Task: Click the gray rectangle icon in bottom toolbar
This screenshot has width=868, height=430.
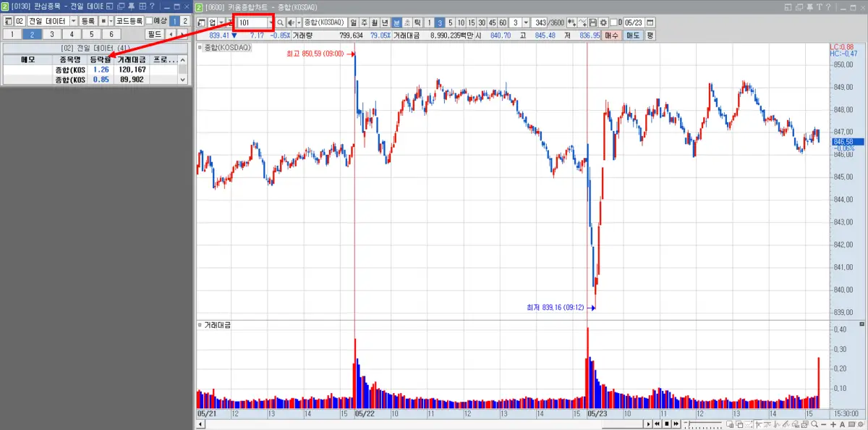Action: coord(851,424)
